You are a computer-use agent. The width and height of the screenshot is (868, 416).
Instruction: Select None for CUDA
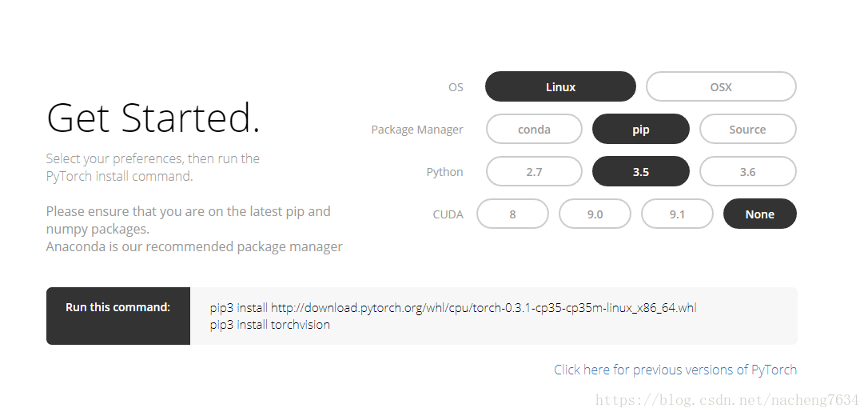pos(759,214)
